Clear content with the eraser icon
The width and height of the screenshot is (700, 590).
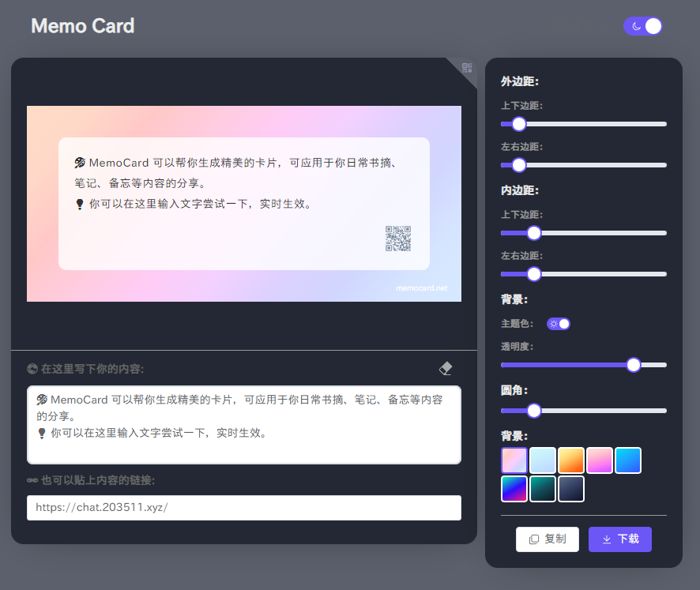click(446, 369)
